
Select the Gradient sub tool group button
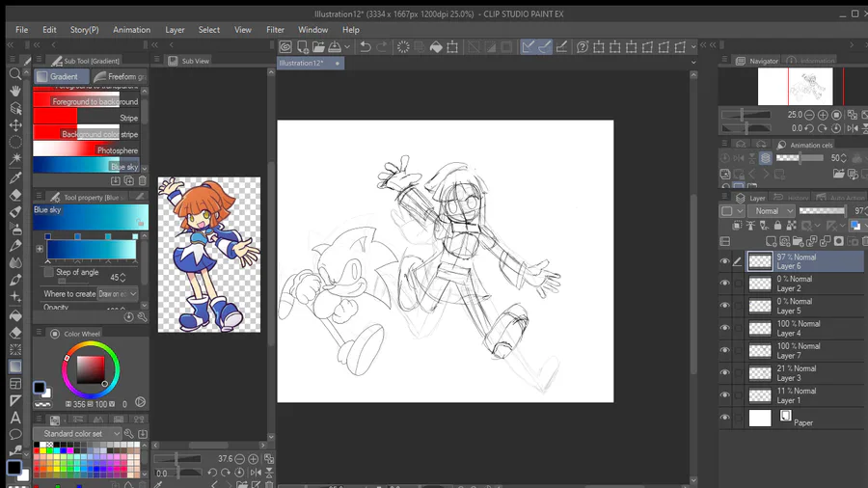click(62, 76)
